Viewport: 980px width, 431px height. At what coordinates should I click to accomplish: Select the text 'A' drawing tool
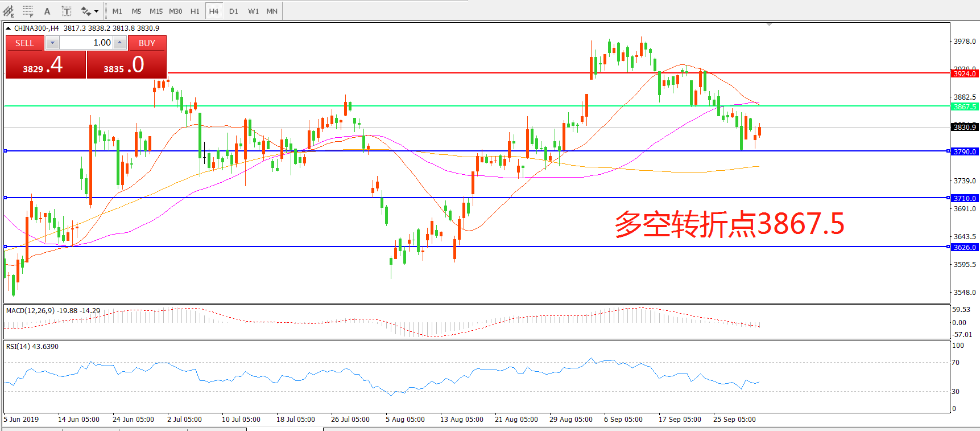[47, 11]
